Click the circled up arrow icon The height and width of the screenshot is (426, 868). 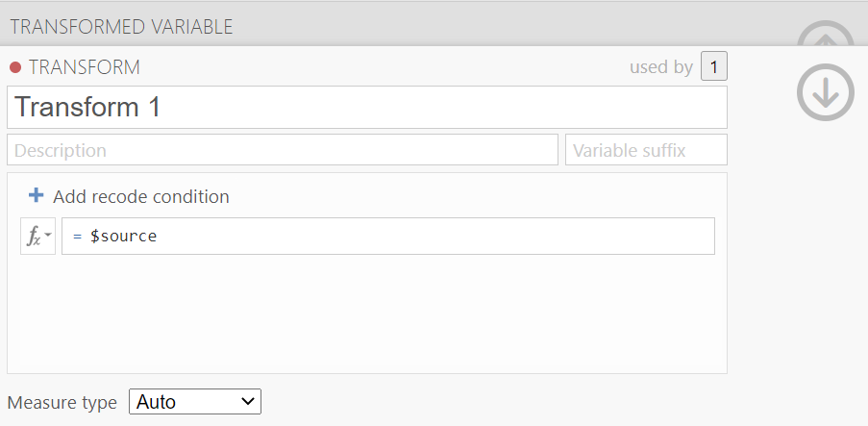(826, 36)
